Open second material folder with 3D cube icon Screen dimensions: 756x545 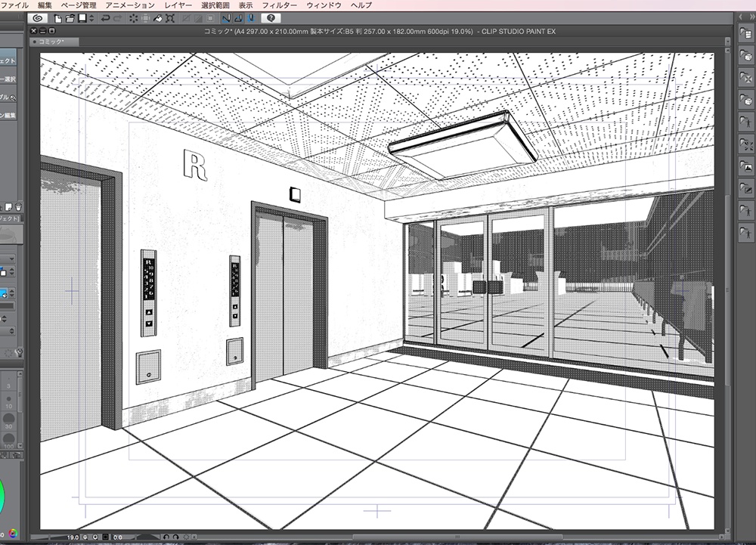tap(746, 55)
